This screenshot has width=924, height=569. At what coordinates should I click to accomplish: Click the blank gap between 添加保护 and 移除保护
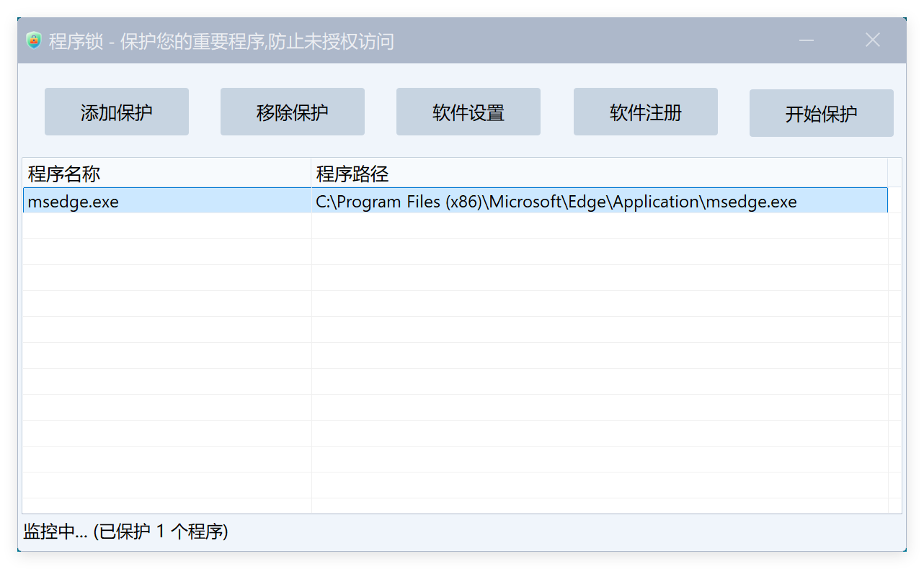(205, 112)
